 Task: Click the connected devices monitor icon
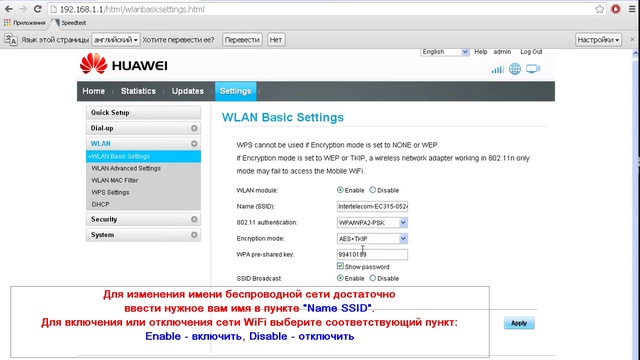tap(533, 69)
